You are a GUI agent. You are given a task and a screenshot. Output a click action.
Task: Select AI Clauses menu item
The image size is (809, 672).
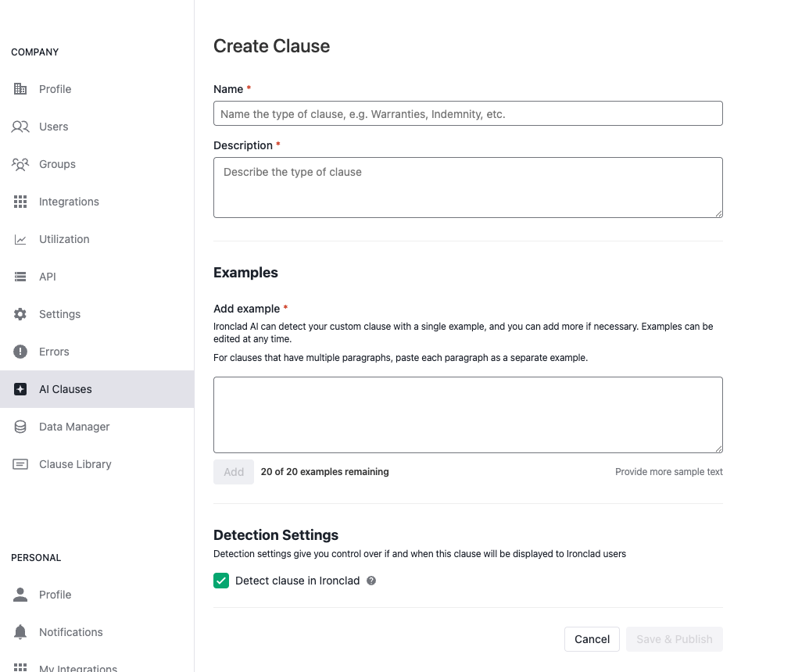click(97, 389)
